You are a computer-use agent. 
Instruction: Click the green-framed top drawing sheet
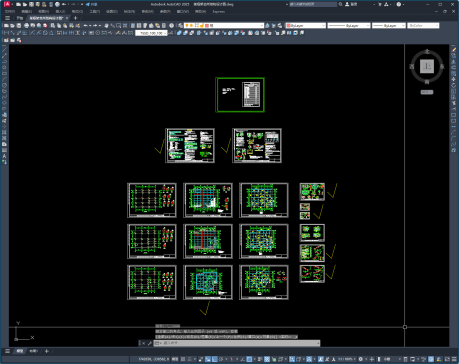click(x=240, y=95)
